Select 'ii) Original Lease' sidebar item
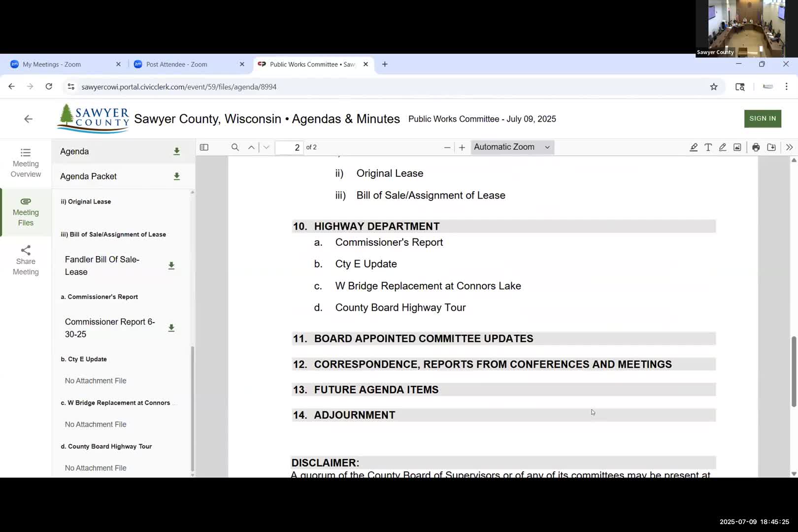The height and width of the screenshot is (532, 798). 86,201
